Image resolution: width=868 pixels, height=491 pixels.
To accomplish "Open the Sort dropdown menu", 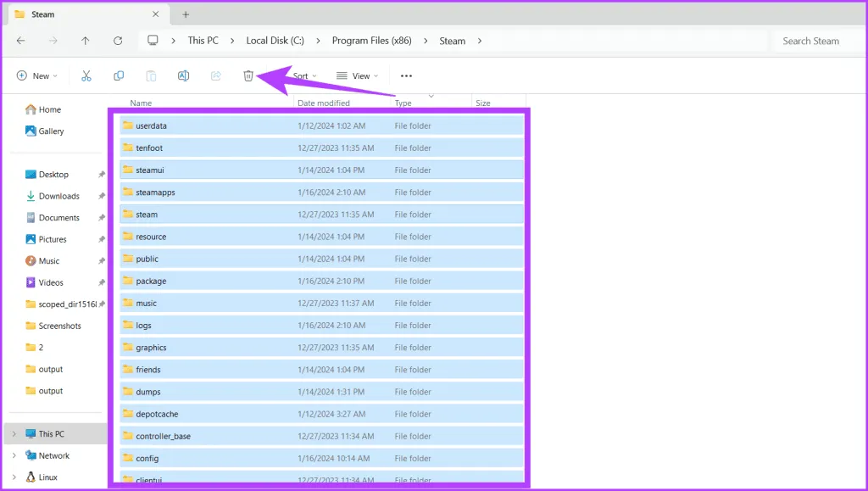I will 303,75.
